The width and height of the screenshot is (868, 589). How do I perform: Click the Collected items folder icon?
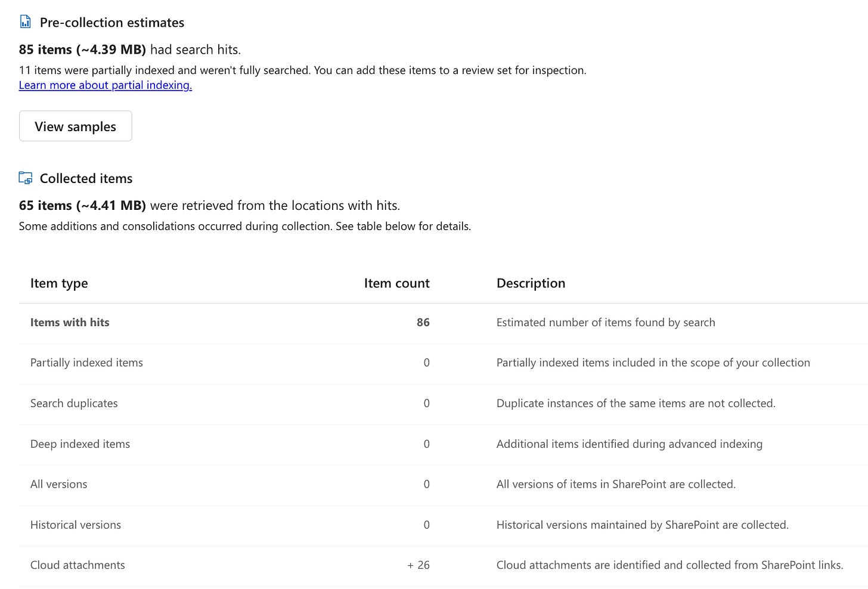pos(26,178)
